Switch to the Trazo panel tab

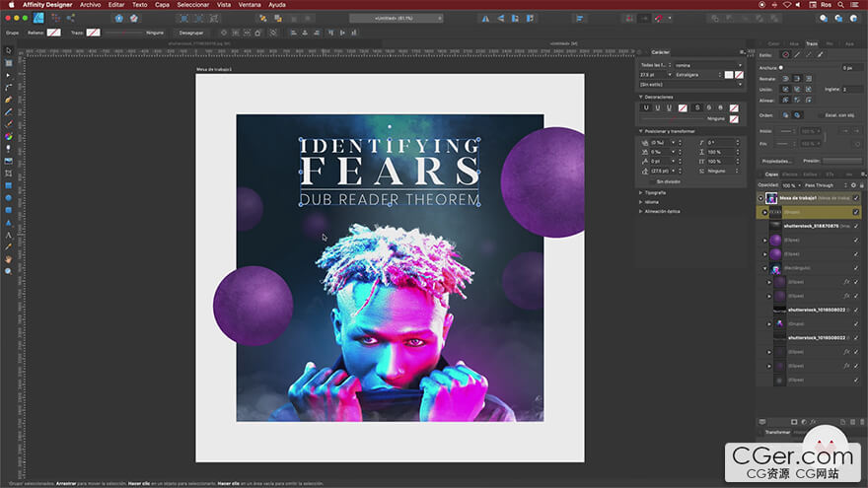[x=811, y=43]
